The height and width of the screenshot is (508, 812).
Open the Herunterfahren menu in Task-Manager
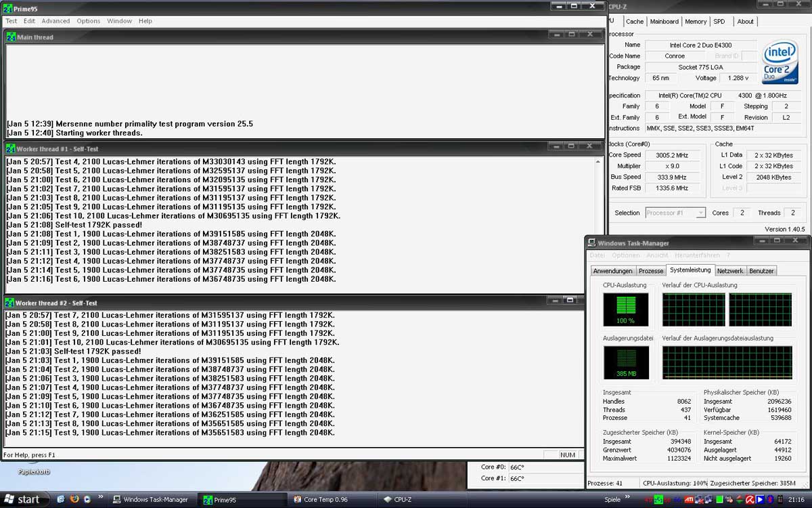(x=697, y=255)
